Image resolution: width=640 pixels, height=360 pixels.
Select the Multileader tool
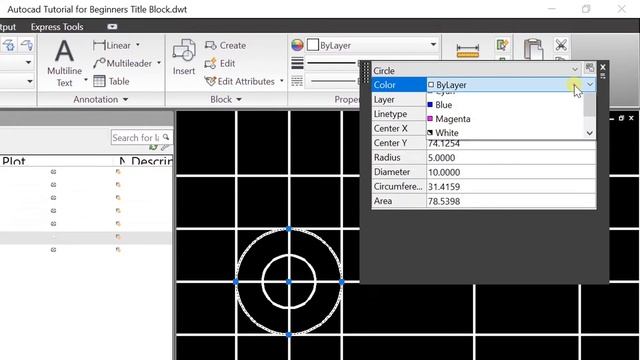[x=122, y=63]
